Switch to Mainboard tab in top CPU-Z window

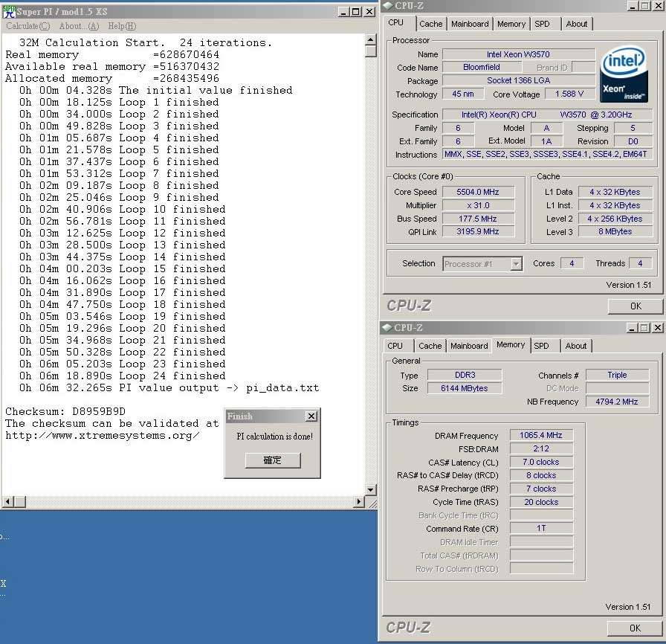[x=470, y=24]
